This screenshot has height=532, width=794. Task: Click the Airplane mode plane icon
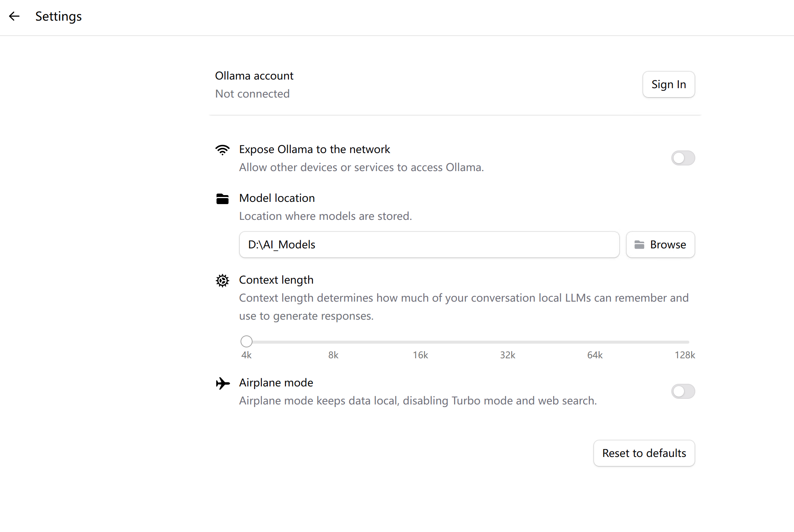223,383
